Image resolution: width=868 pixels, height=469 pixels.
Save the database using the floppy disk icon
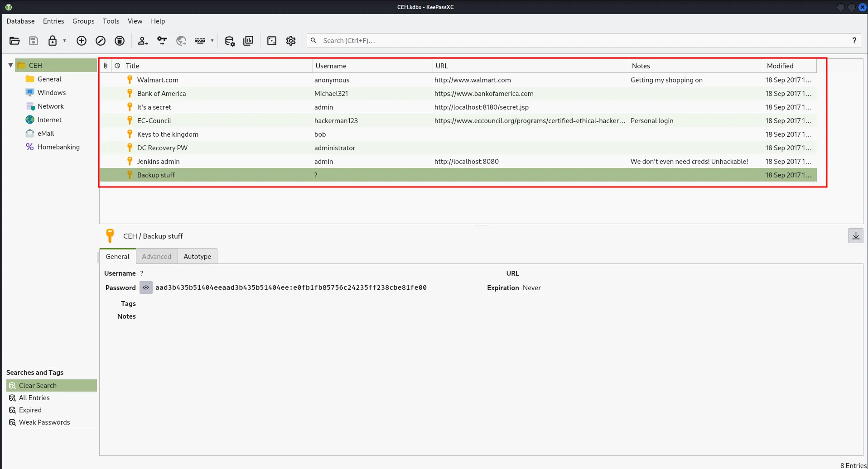34,41
